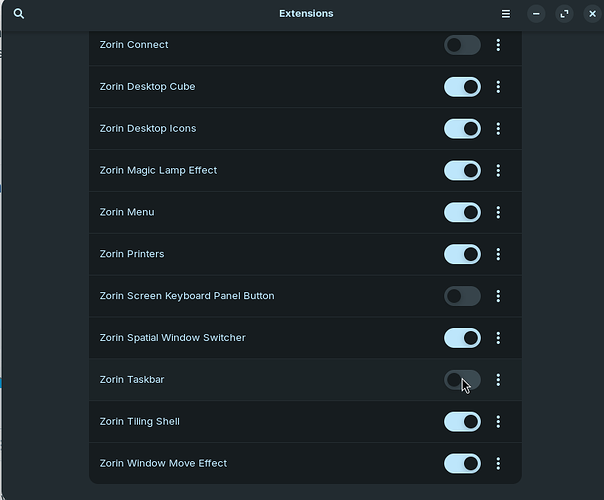Expand options for Zorin Screen Keyboard Panel Button
Screen dimensions: 604x500
point(498,296)
